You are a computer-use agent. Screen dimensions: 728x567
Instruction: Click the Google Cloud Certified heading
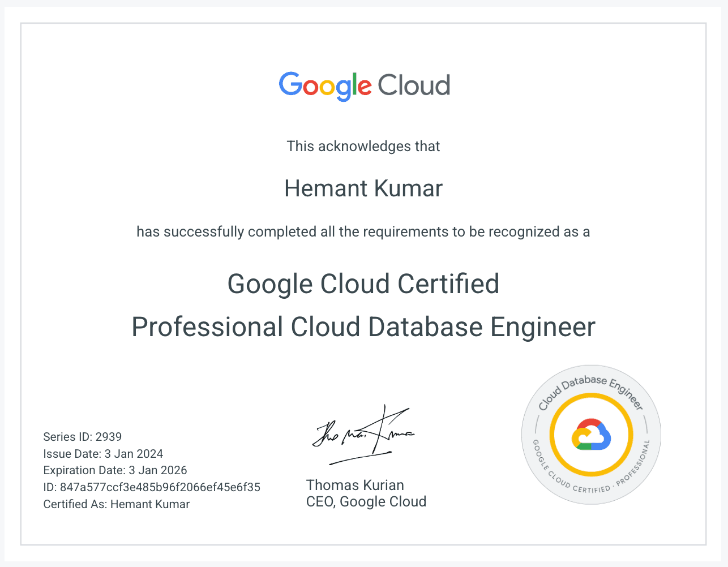coord(363,283)
